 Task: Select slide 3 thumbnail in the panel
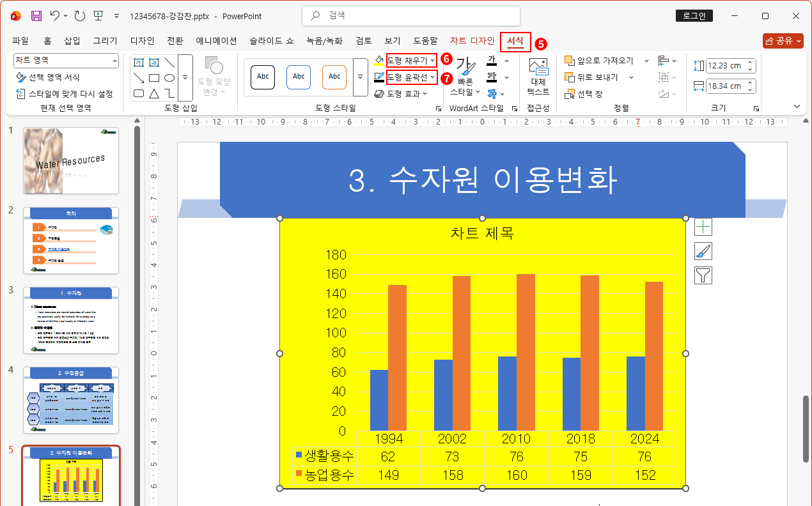click(x=70, y=321)
